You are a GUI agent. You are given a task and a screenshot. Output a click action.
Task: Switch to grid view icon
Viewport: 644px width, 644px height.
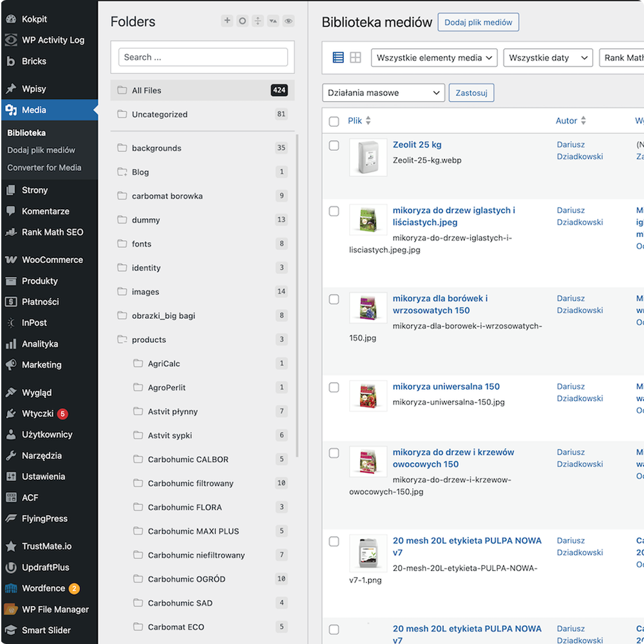click(355, 58)
